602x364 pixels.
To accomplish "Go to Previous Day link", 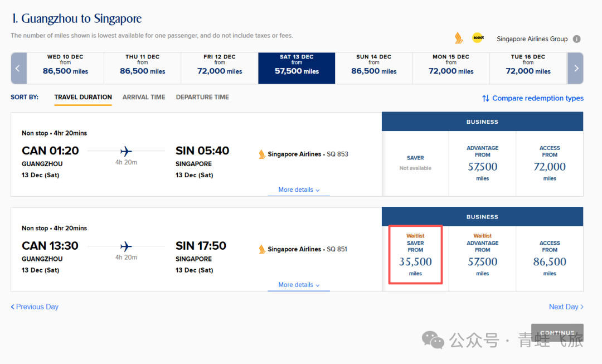I will (35, 307).
